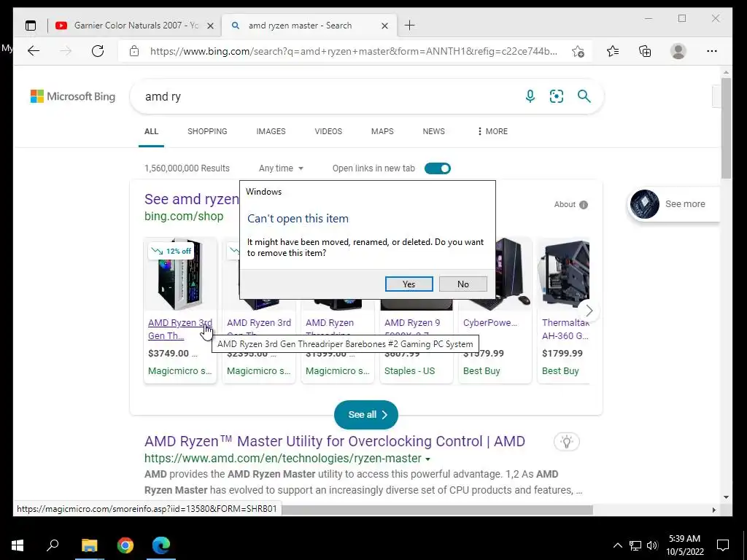Open the taskbar search icon
747x560 pixels.
[53, 545]
